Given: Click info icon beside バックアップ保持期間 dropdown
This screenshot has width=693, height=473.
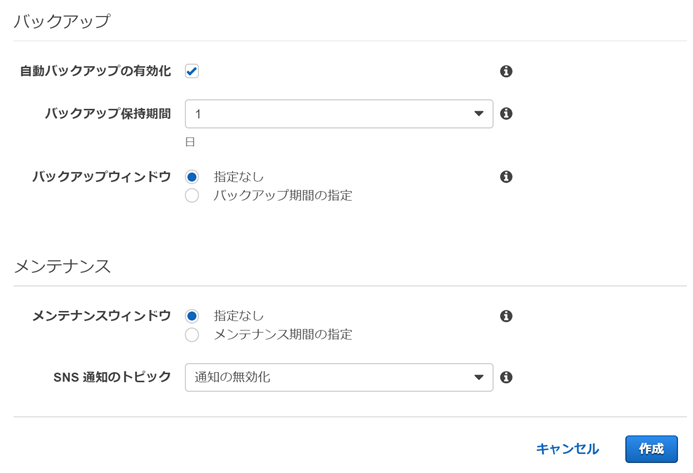Looking at the screenshot, I should click(506, 114).
